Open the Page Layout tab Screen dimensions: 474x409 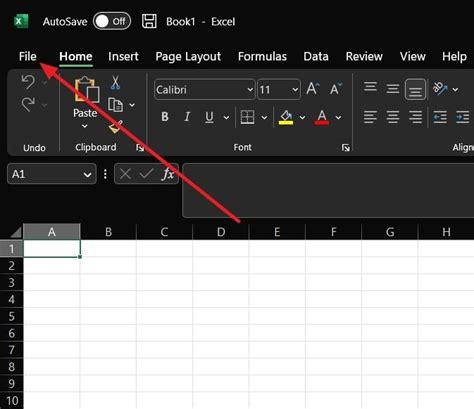[x=188, y=57]
